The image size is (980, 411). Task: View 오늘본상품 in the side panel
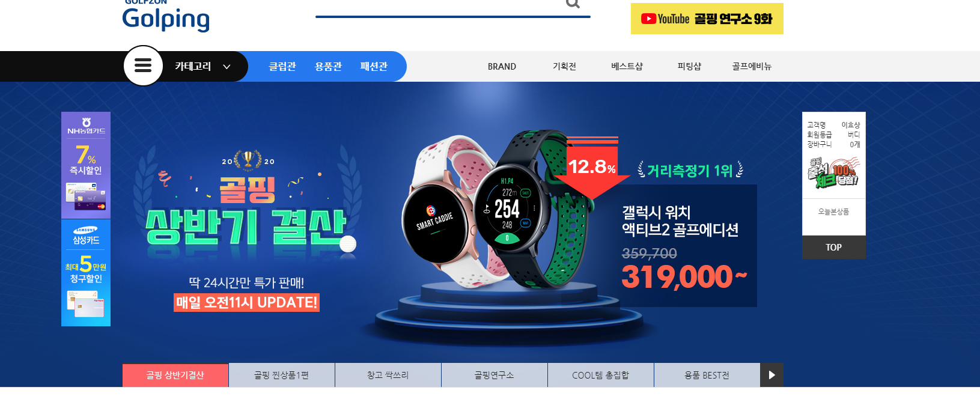pos(833,212)
